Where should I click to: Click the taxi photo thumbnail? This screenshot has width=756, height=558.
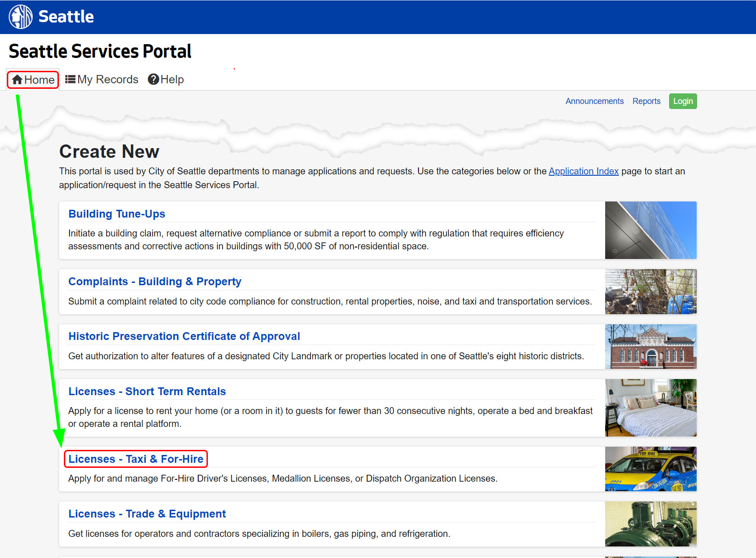pos(650,469)
